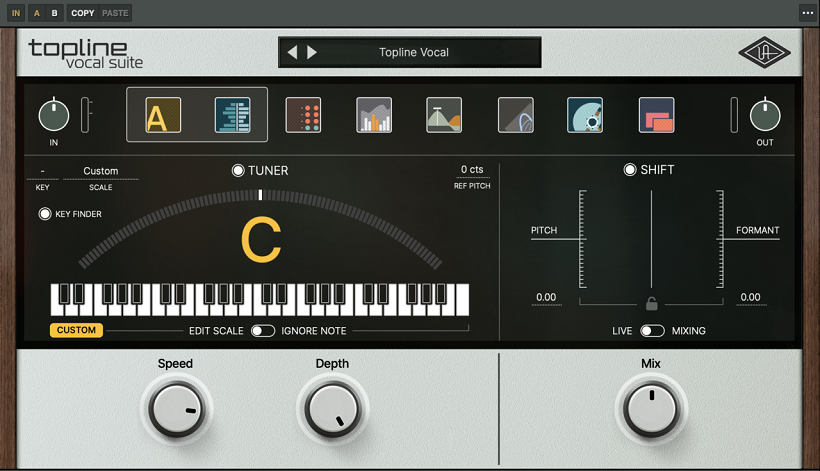820x471 pixels.
Task: Click the large yellow note C display
Action: pyautogui.click(x=261, y=240)
